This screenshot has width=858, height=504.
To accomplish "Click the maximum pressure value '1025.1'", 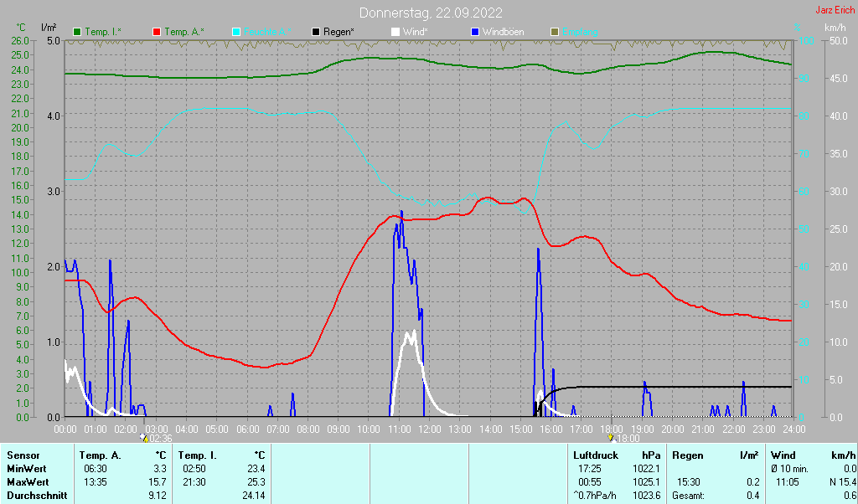I will [x=646, y=483].
